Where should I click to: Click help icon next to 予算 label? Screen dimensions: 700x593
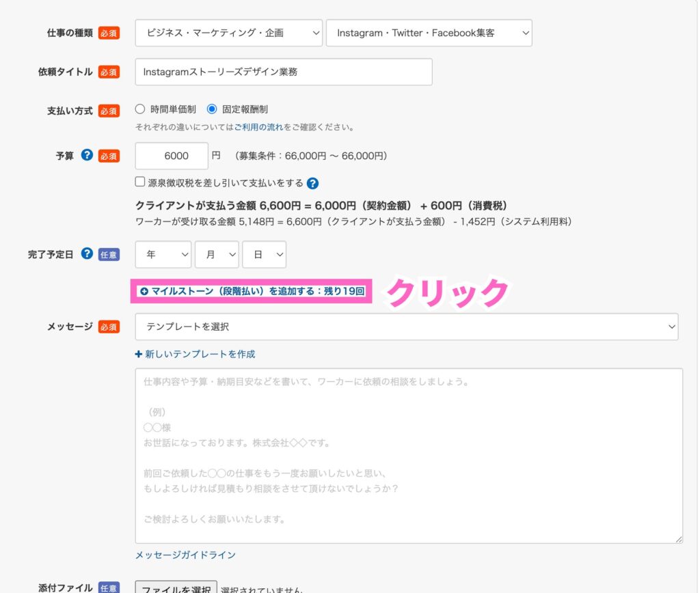[x=87, y=155]
